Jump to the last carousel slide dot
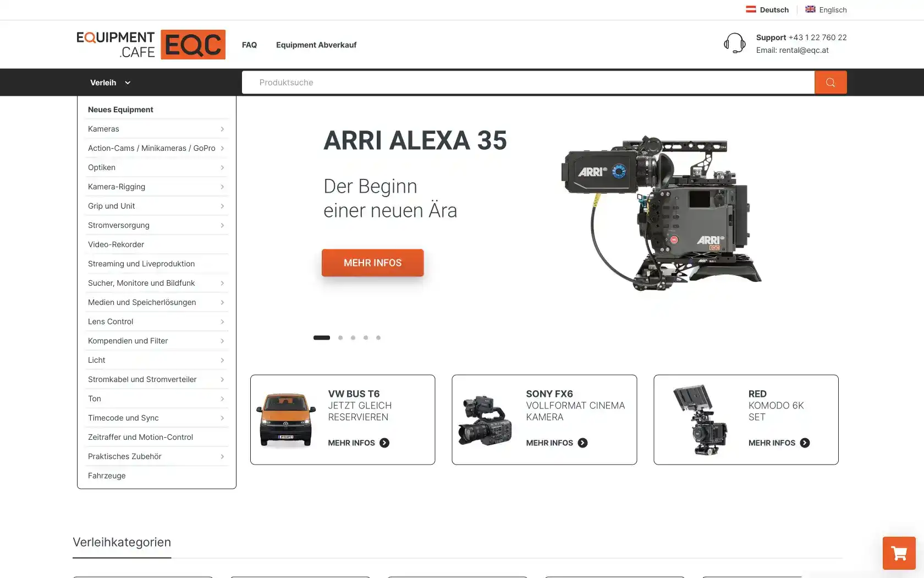Viewport: 924px width, 578px height. [x=378, y=338]
